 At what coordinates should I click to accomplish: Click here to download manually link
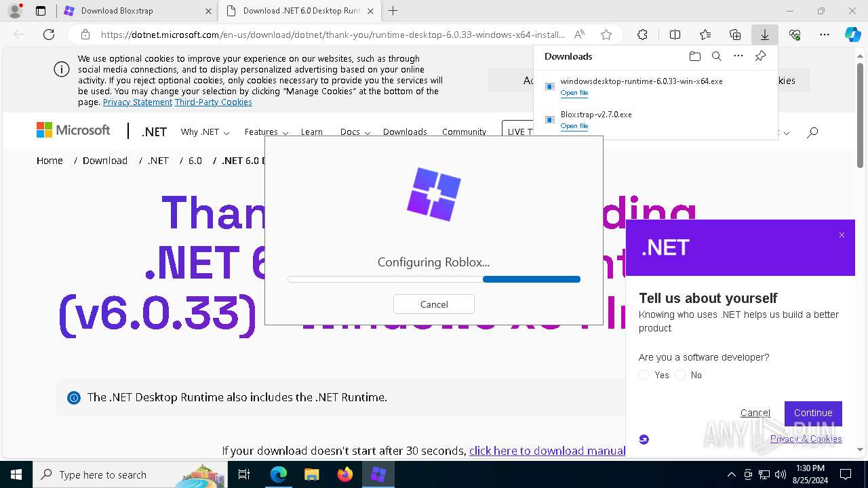(547, 451)
